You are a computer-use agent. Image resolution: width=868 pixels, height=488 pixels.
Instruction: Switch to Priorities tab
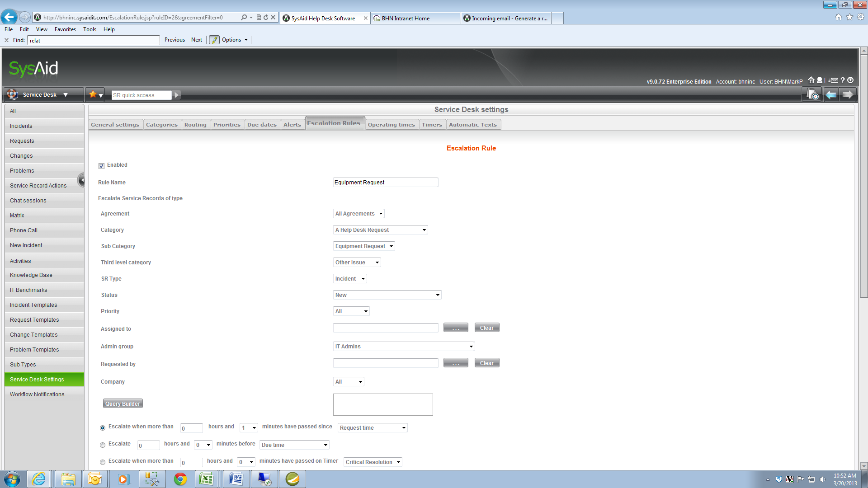[x=227, y=125]
